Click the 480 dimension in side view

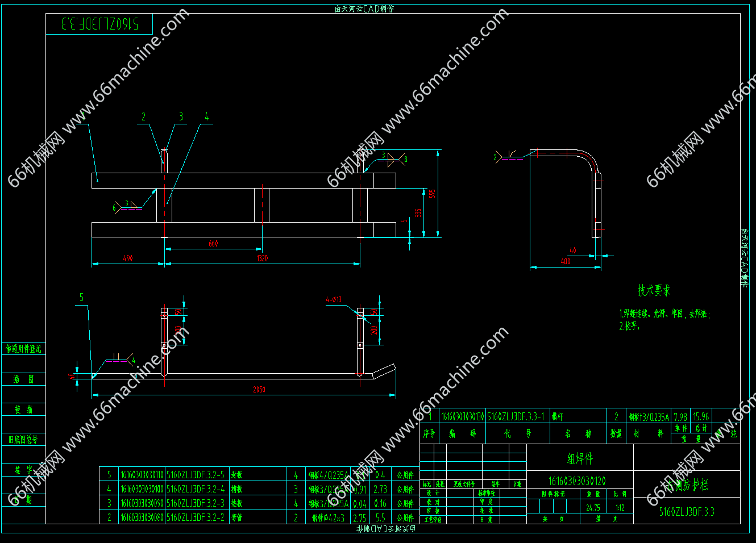565,262
